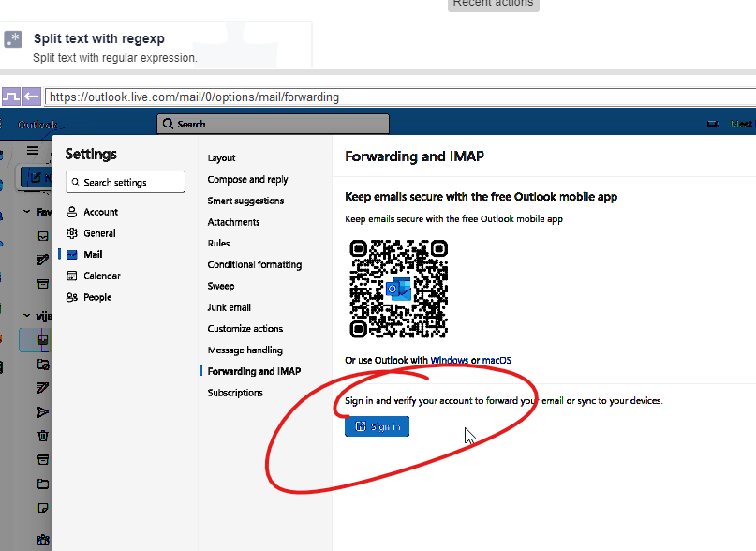
Task: Click the Calendar icon in Settings sidebar
Action: coord(72,275)
